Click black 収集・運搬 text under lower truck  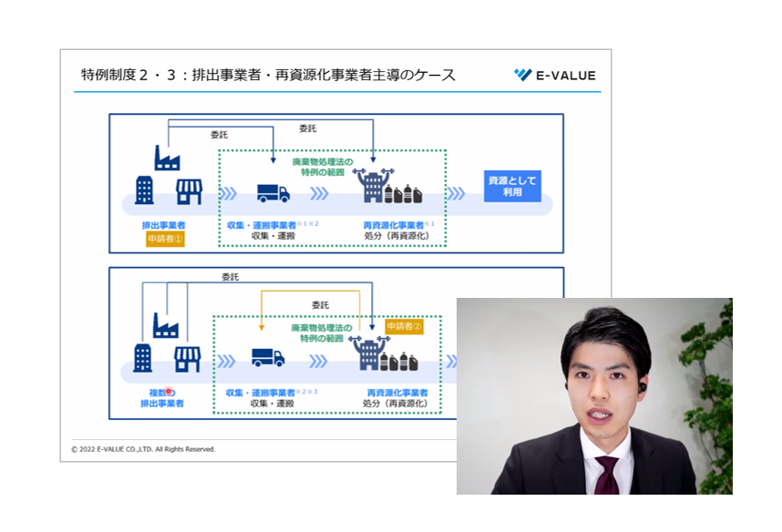[273, 404]
